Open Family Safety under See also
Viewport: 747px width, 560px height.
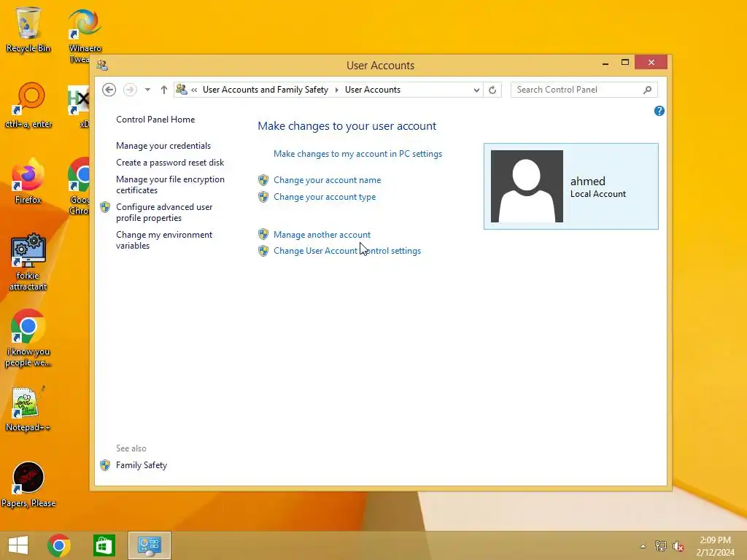(142, 465)
